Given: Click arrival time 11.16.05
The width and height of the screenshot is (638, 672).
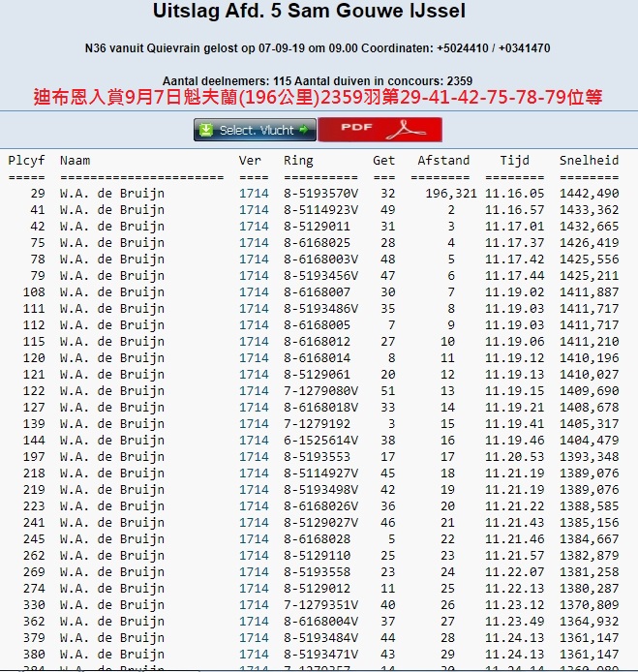Looking at the screenshot, I should tap(515, 194).
